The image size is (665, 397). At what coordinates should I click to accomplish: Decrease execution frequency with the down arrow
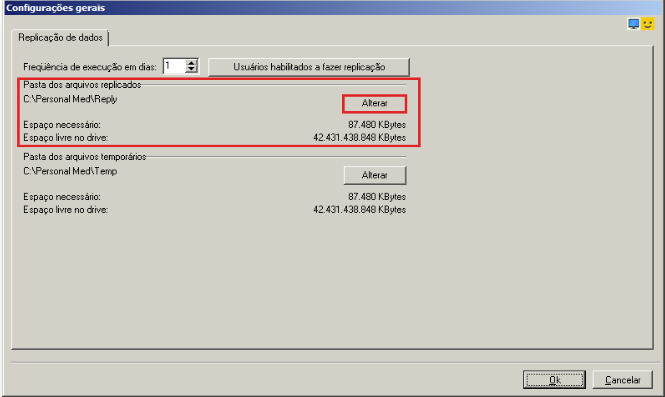[192, 70]
